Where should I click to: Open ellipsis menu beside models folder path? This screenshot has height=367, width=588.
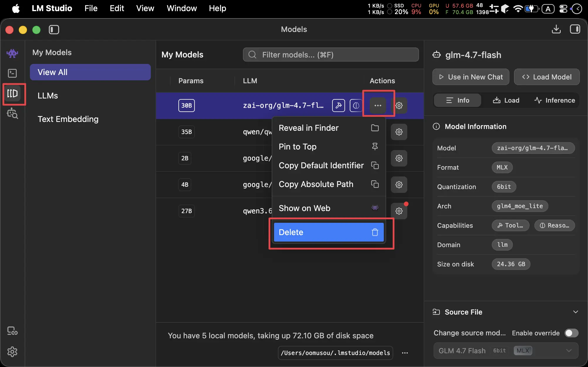(x=405, y=353)
